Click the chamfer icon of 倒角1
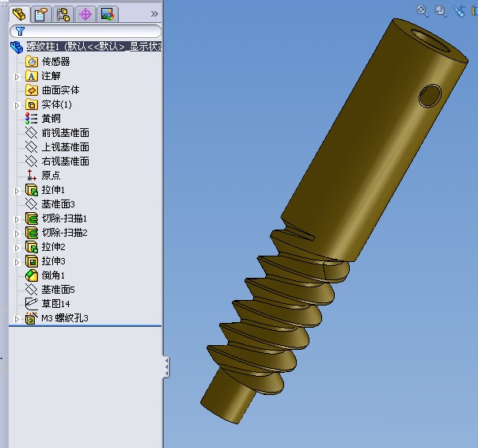This screenshot has width=478, height=448. click(32, 275)
